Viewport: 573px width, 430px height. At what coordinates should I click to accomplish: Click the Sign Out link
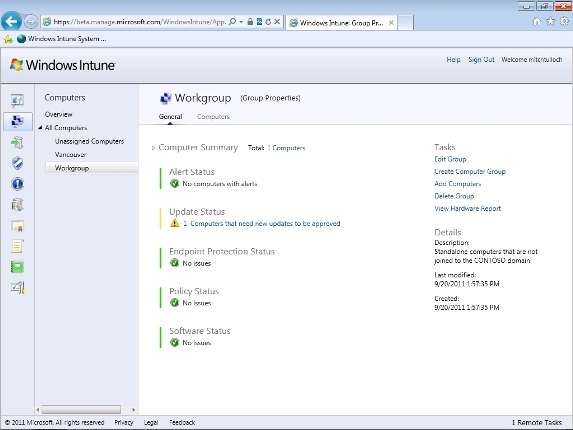(x=481, y=60)
